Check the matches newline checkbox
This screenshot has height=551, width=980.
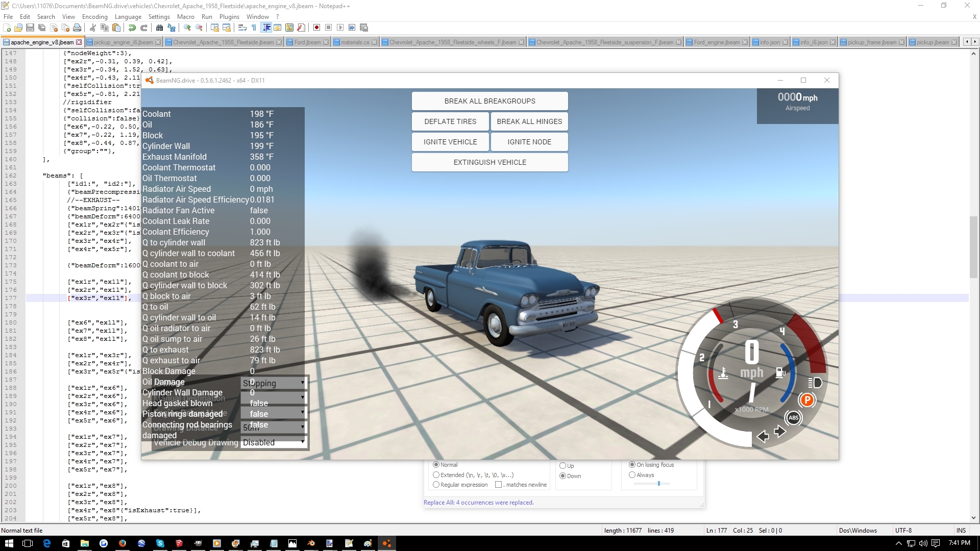499,485
